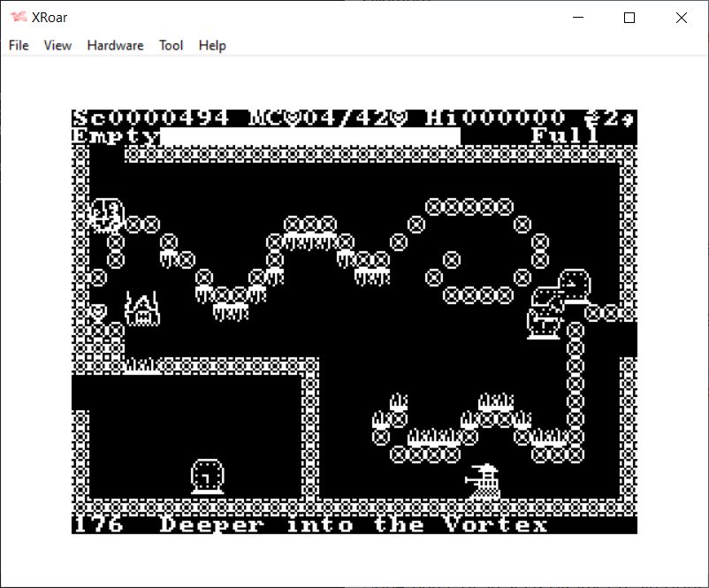The image size is (709, 588).
Task: Open the Hardware menu
Action: click(x=115, y=45)
